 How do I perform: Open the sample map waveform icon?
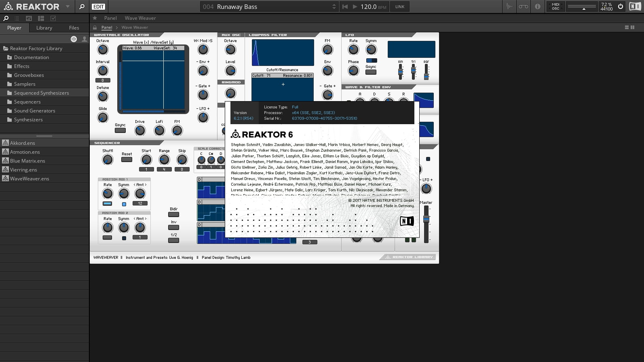coord(509,6)
